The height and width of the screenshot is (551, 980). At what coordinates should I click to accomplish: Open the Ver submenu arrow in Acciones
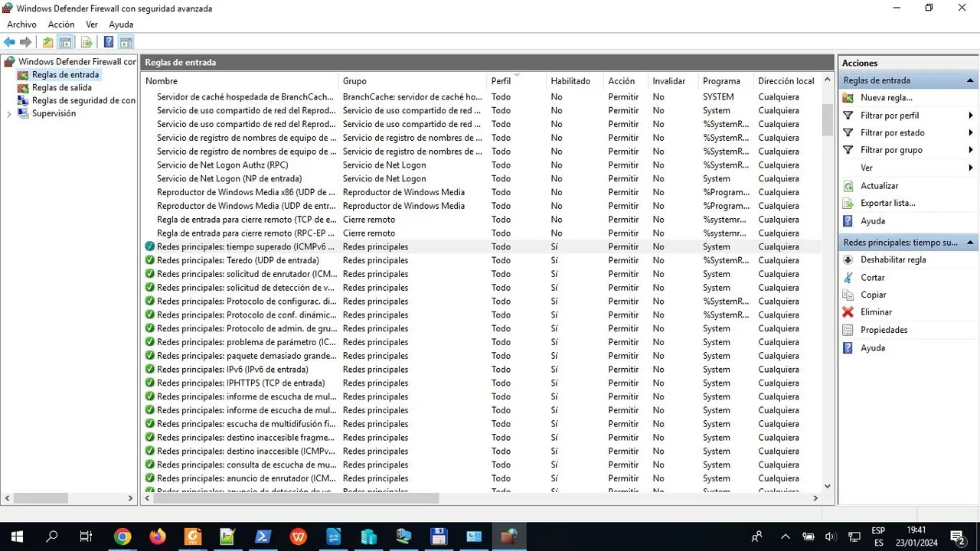(x=971, y=168)
